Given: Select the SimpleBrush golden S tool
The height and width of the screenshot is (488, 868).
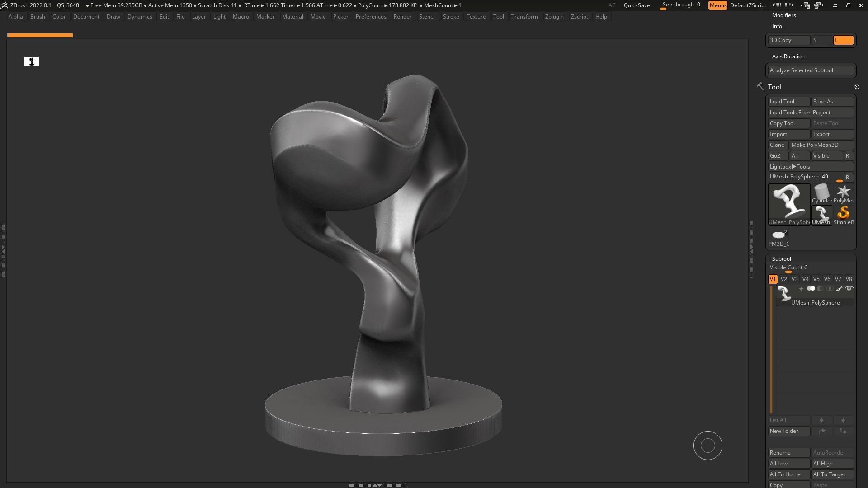Looking at the screenshot, I should point(844,216).
